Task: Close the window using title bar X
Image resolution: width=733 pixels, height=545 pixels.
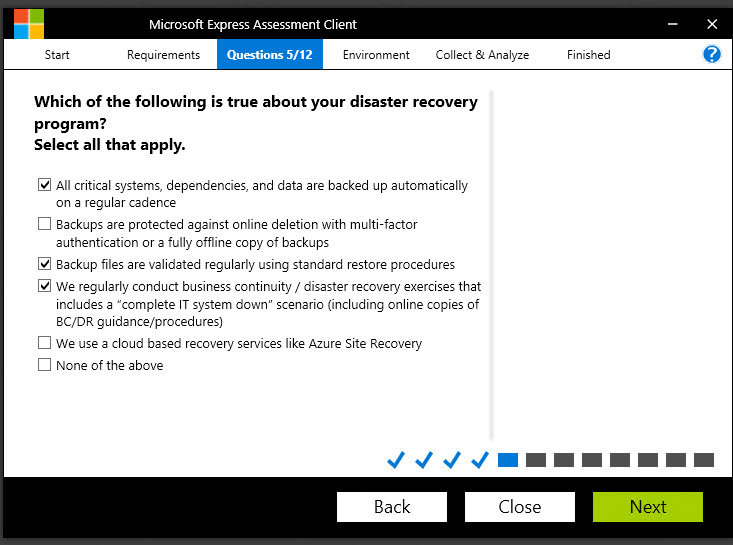Action: point(711,23)
